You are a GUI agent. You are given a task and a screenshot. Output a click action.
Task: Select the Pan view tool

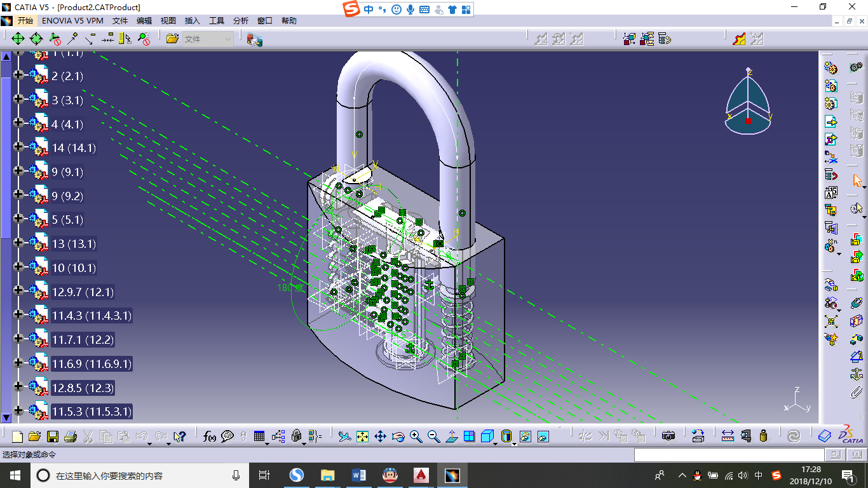(x=380, y=437)
